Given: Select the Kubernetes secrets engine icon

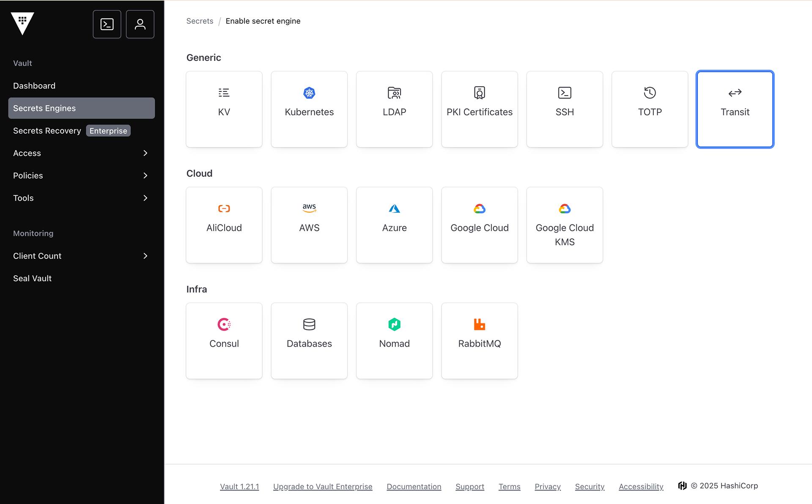Looking at the screenshot, I should coord(309,93).
